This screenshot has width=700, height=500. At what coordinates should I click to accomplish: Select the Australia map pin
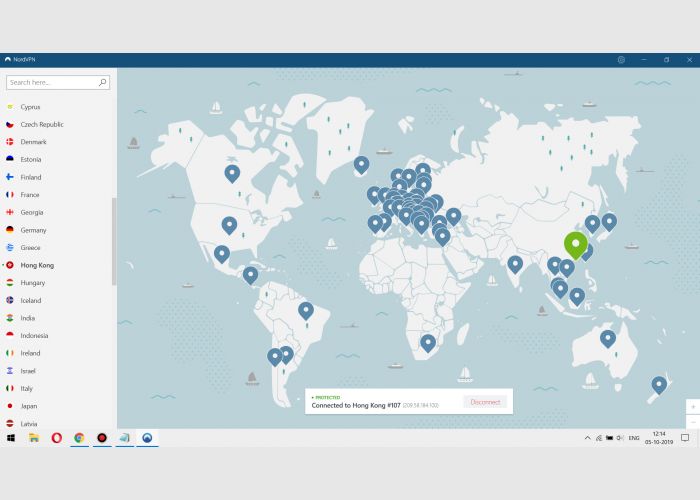(608, 339)
